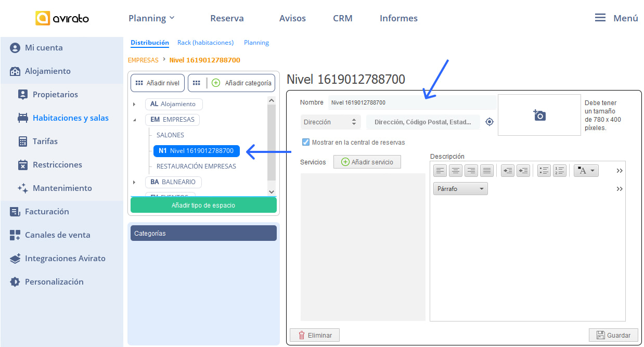The height and width of the screenshot is (347, 644).
Task: Click the tree scrollbar up arrow
Action: point(271,100)
